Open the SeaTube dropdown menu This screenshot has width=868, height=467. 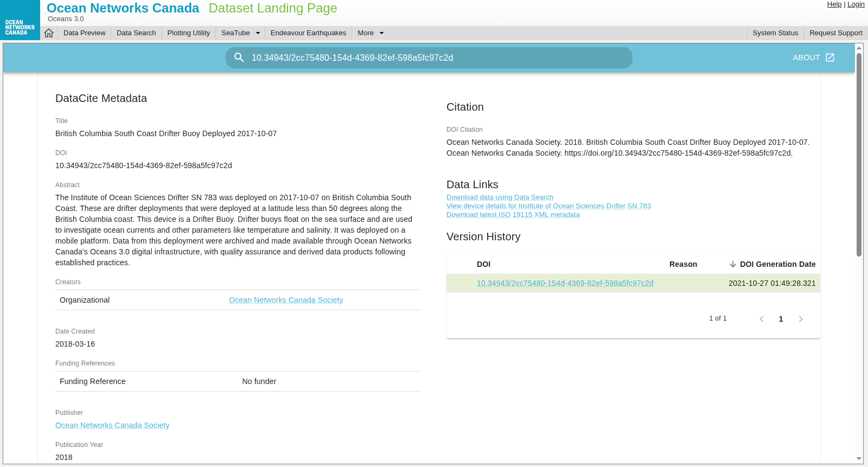(240, 33)
